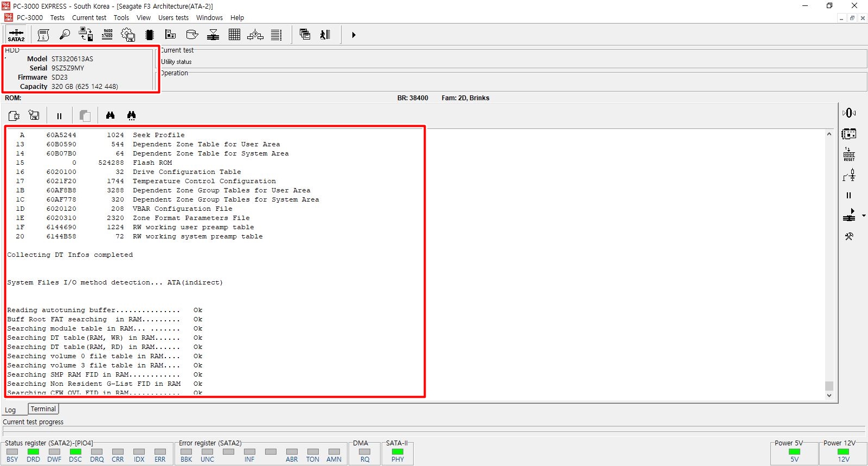Open the Help menu
The height and width of the screenshot is (466, 868).
pyautogui.click(x=237, y=18)
